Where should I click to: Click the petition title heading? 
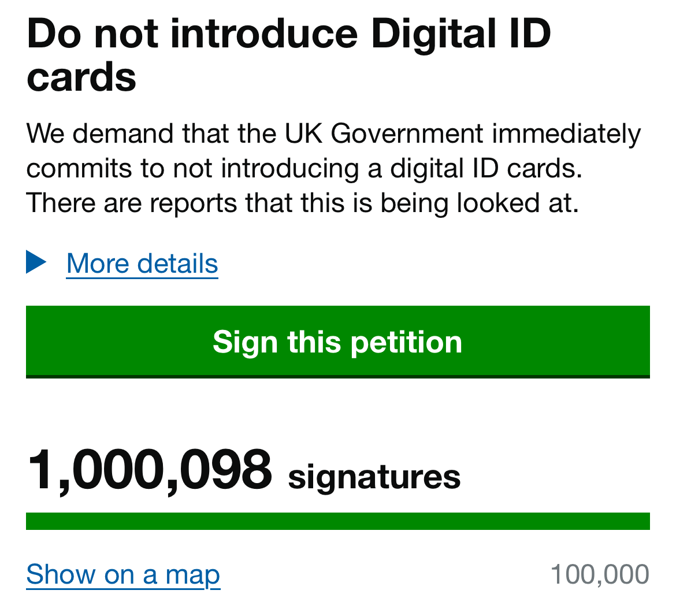click(x=289, y=55)
